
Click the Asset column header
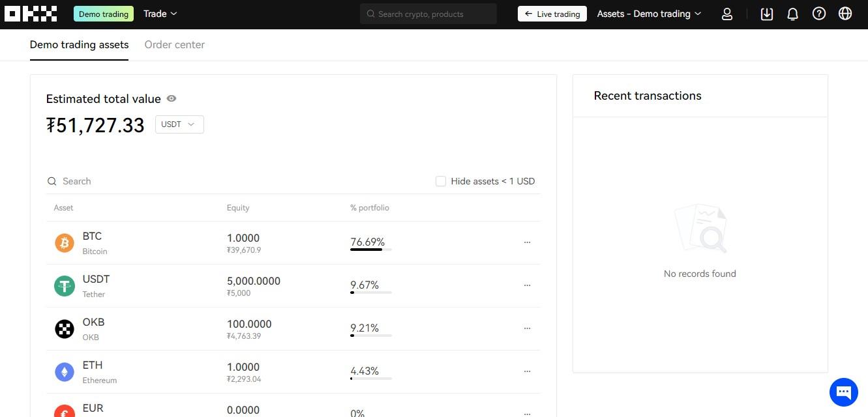coord(63,208)
